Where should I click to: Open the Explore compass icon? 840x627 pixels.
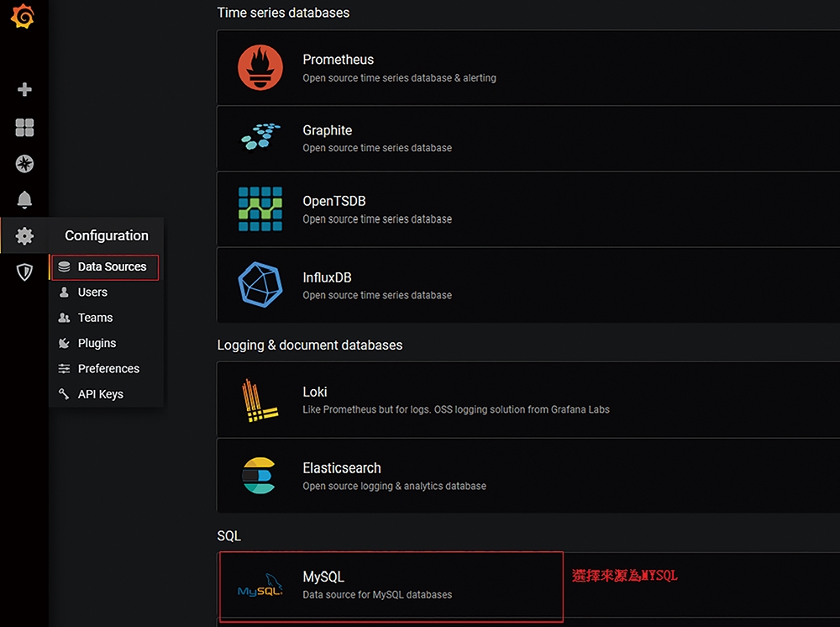coord(24,163)
